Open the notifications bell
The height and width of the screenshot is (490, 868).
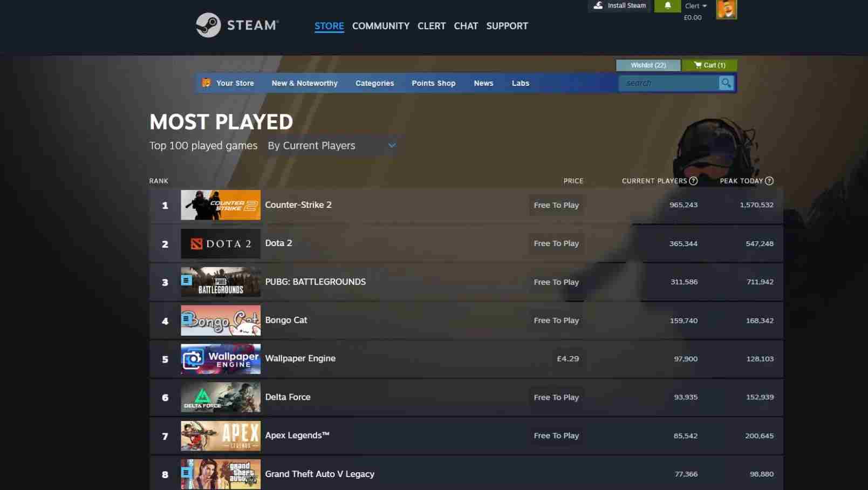tap(667, 5)
